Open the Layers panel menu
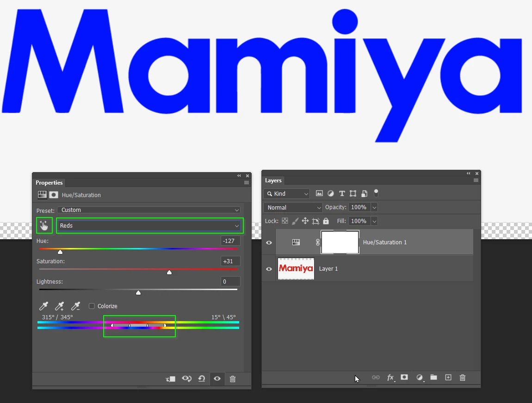This screenshot has width=532, height=403. click(476, 180)
